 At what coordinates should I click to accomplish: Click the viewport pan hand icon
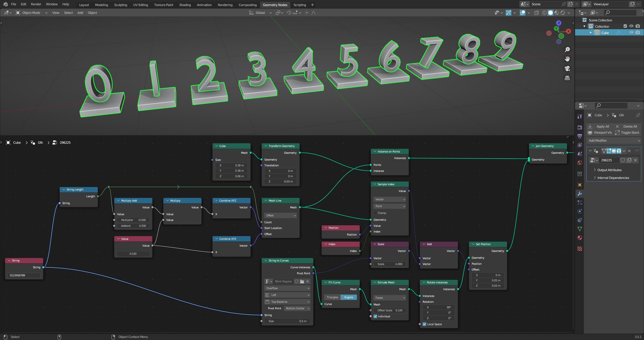point(567,59)
